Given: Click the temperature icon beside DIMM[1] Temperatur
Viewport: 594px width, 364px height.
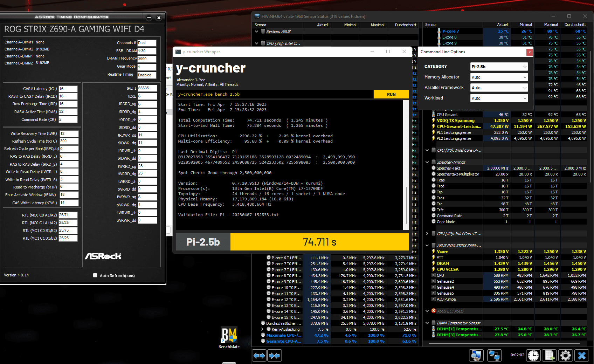Looking at the screenshot, I should point(434,329).
